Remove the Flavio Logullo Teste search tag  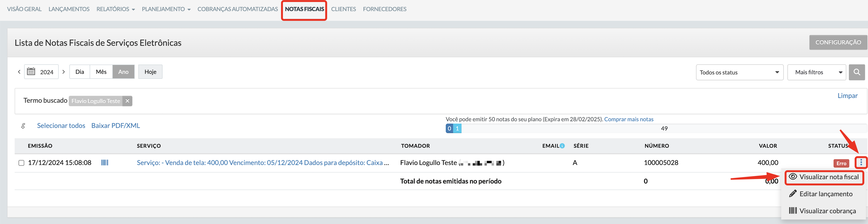[127, 101]
